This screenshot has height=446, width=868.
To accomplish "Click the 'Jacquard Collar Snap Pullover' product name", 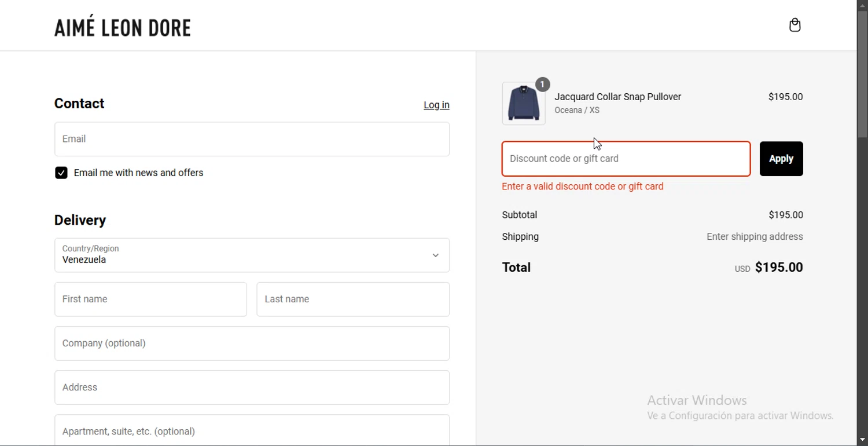I will tap(618, 97).
